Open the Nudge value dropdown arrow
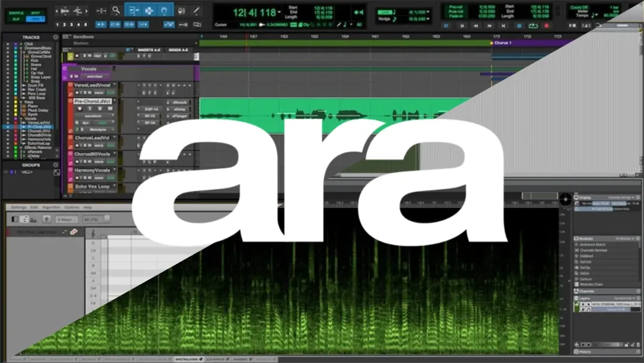644x363 pixels. pos(428,19)
